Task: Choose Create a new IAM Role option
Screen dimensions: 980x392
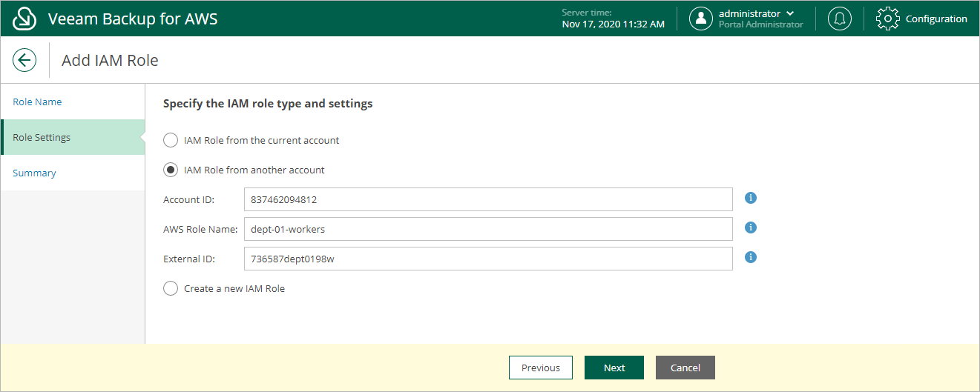Action: 171,288
